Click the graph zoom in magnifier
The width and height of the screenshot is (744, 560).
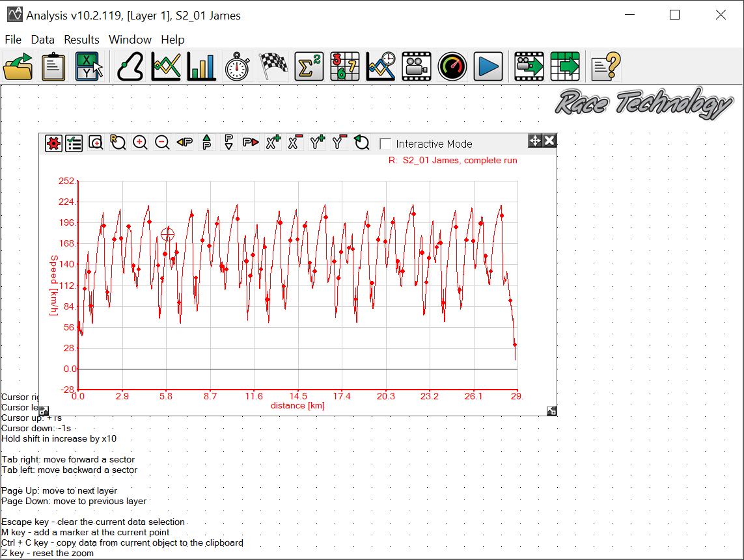coord(140,143)
